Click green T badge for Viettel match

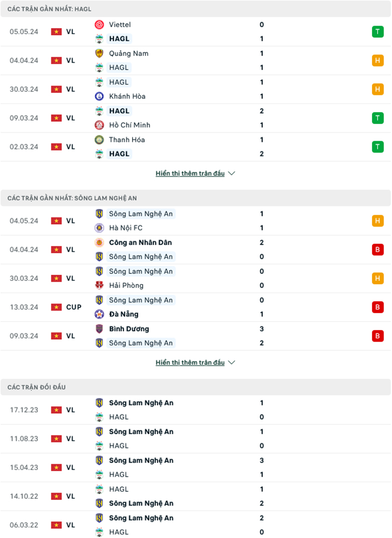tap(377, 32)
